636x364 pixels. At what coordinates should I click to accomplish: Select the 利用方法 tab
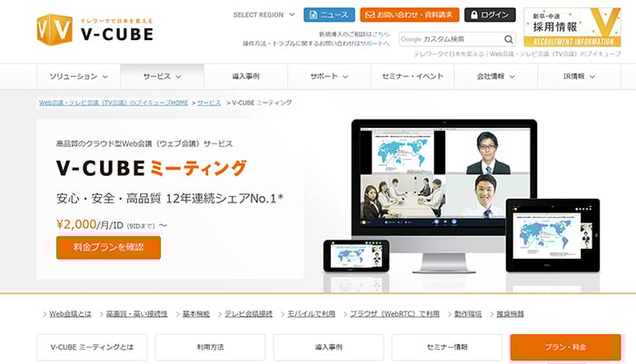tap(210, 347)
